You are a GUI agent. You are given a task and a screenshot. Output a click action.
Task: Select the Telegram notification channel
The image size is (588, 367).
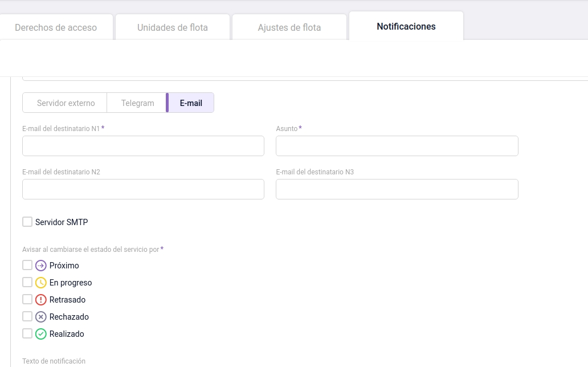pyautogui.click(x=137, y=103)
